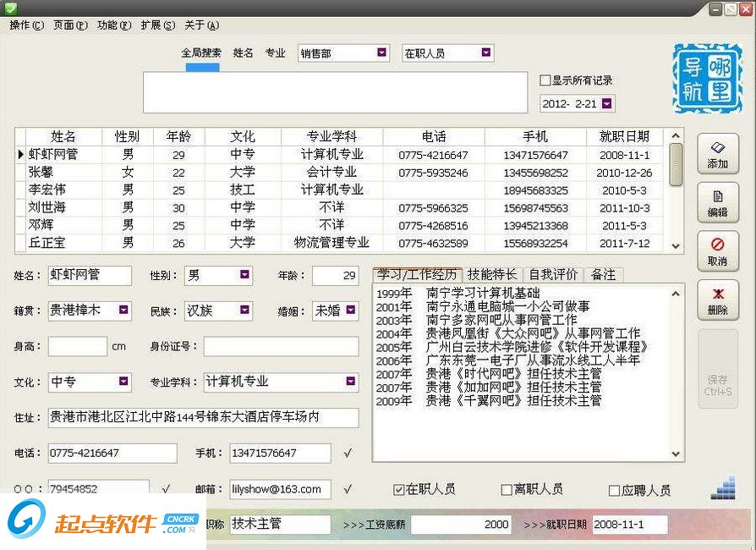Select the 全局搜索 search option

click(200, 52)
